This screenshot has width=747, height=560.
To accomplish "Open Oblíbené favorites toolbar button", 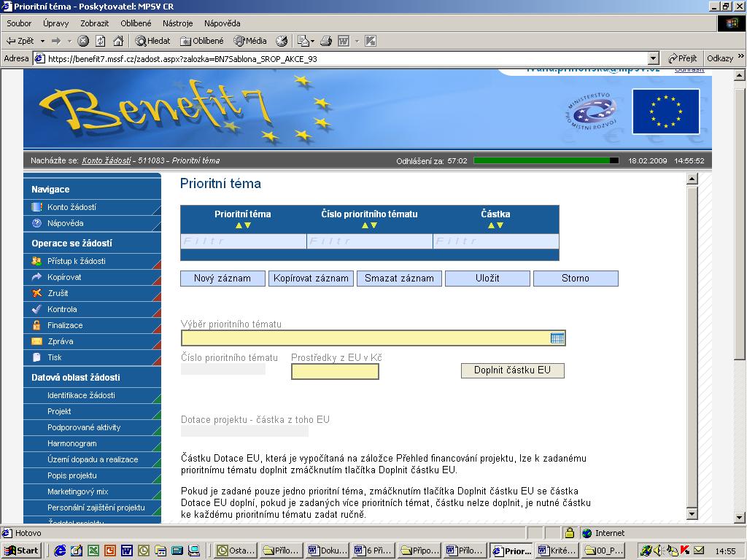I will [202, 41].
